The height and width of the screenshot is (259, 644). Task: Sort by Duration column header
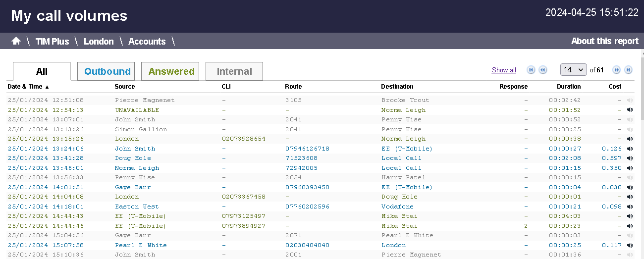569,87
